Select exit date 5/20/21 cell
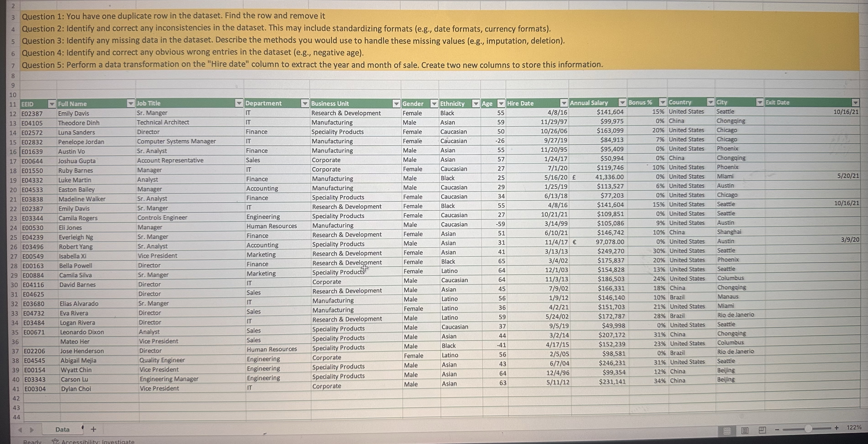This screenshot has height=444, width=868. point(812,176)
